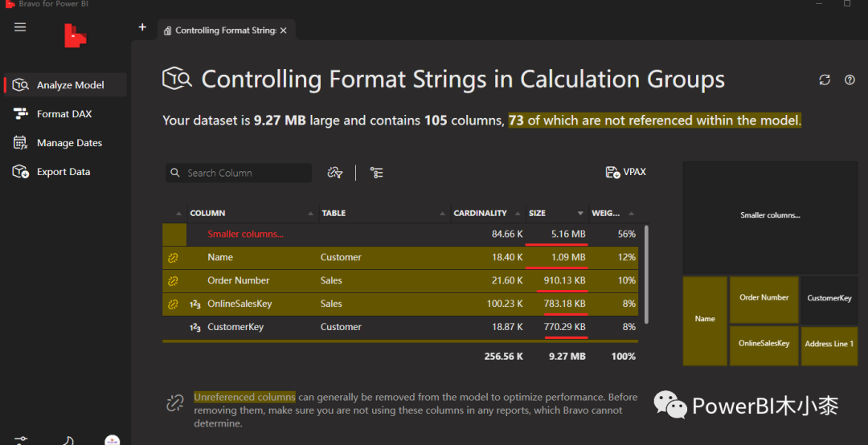Click the Export Data icon
The image size is (868, 445).
coord(20,172)
